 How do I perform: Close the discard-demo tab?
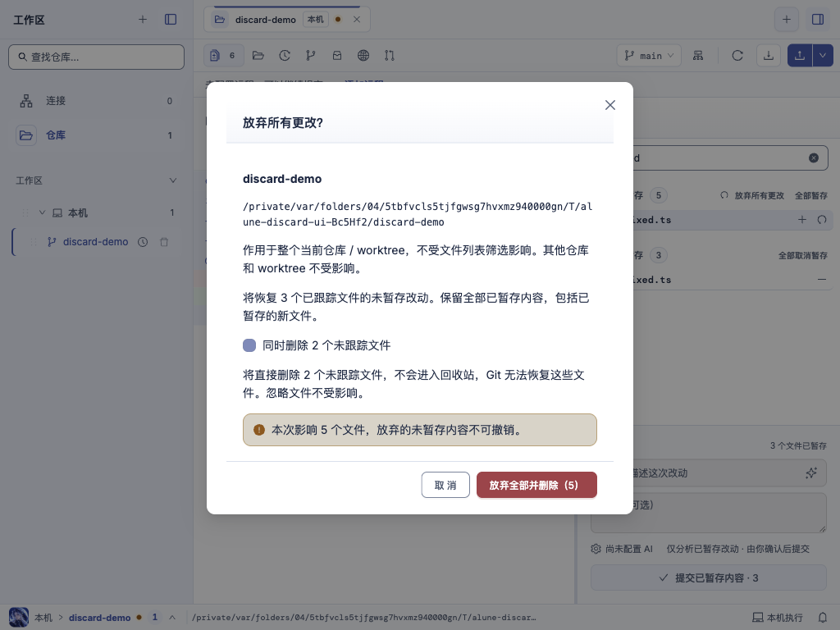point(357,20)
